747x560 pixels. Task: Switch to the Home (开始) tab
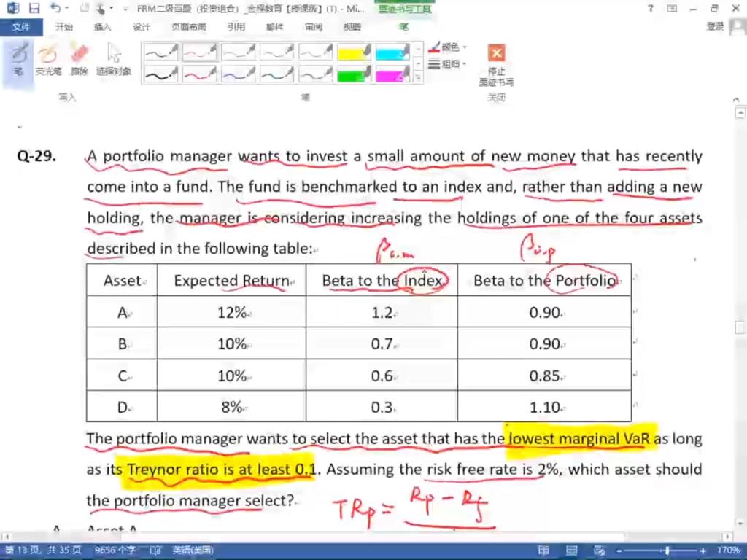tap(64, 27)
